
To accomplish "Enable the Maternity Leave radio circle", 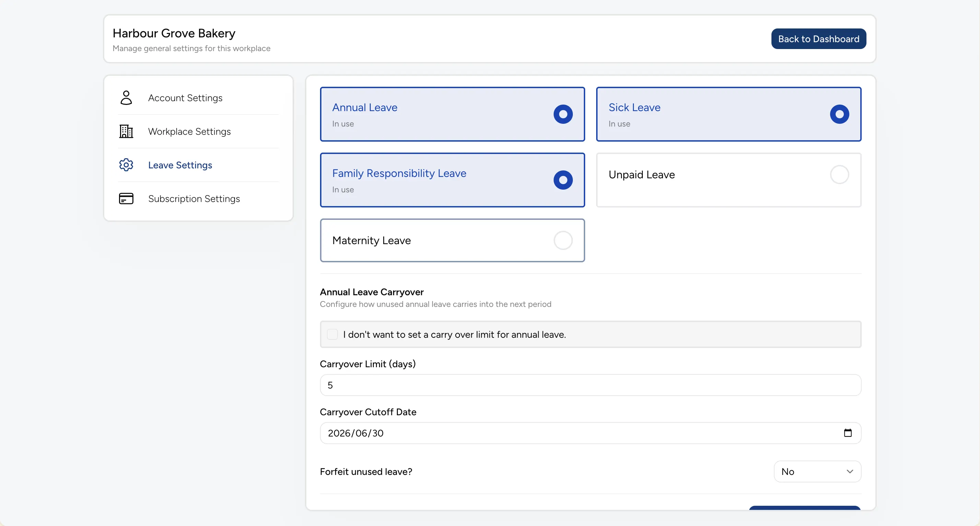I will [x=563, y=240].
